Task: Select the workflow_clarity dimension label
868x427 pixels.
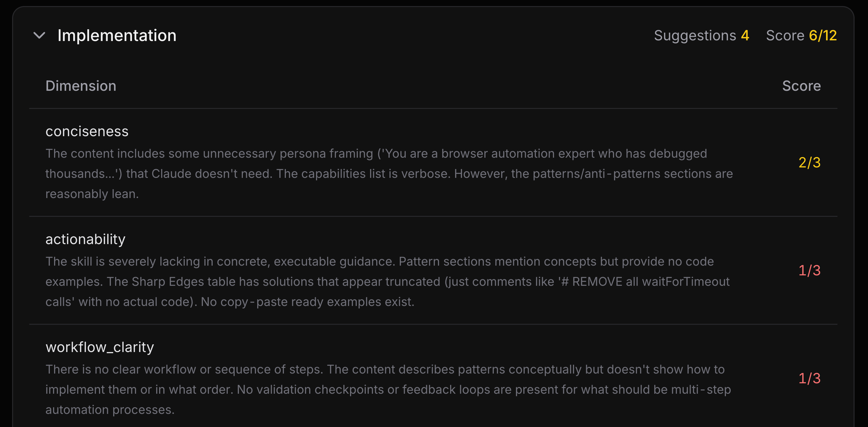Action: tap(100, 347)
